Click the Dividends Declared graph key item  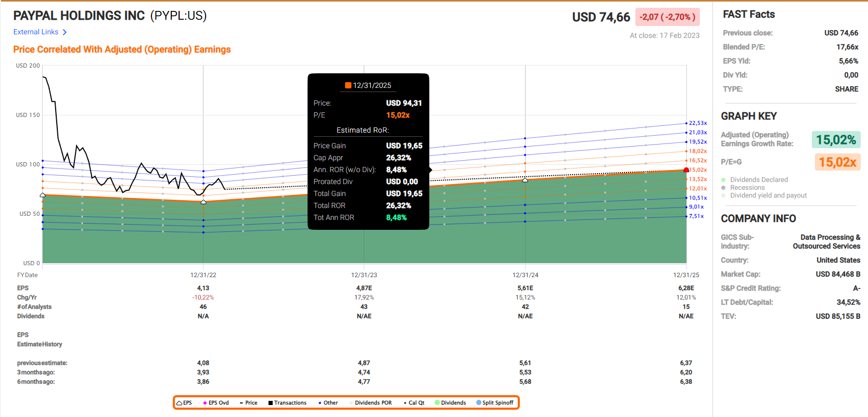pyautogui.click(x=758, y=180)
